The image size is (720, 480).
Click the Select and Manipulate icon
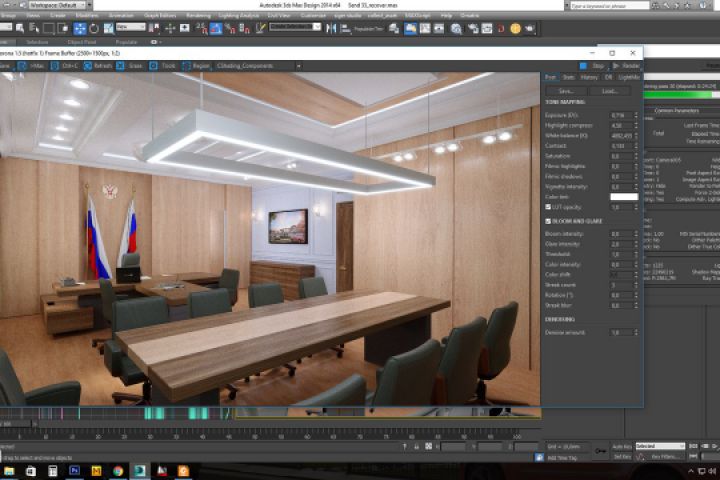click(170, 28)
